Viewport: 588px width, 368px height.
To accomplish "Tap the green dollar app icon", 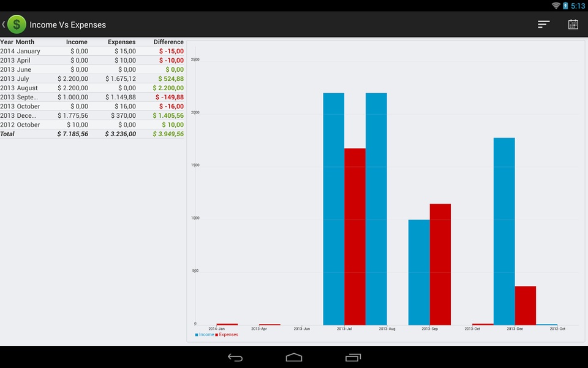I will [x=17, y=25].
